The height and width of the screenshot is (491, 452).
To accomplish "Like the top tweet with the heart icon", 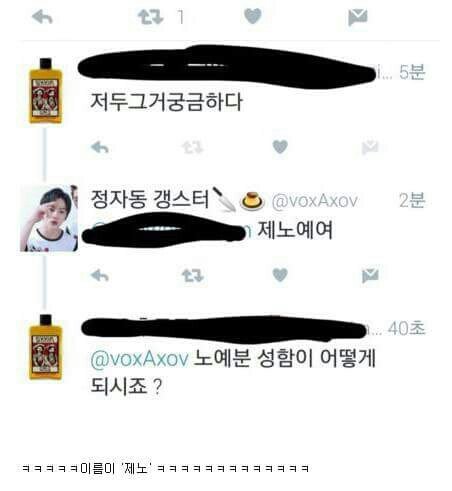I will [x=252, y=16].
